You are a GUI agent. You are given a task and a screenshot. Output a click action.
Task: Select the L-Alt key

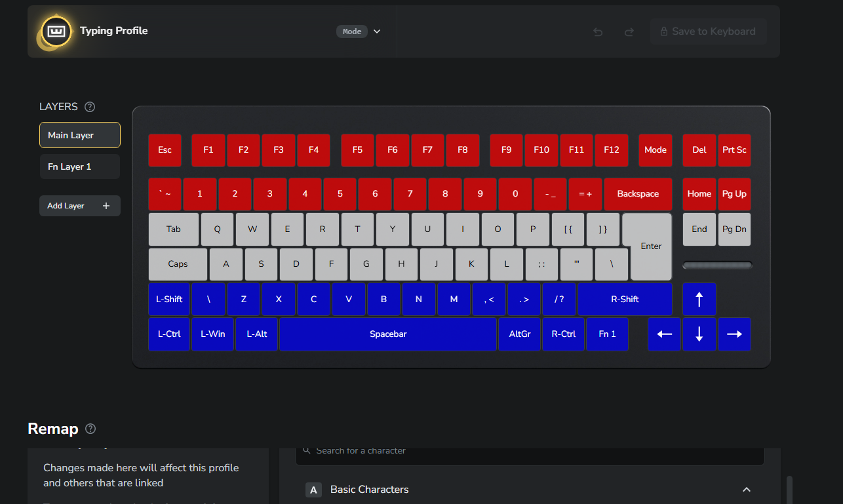(257, 334)
